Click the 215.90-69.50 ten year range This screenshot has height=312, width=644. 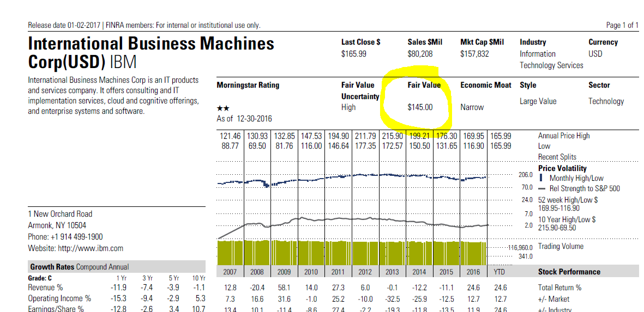(557, 228)
